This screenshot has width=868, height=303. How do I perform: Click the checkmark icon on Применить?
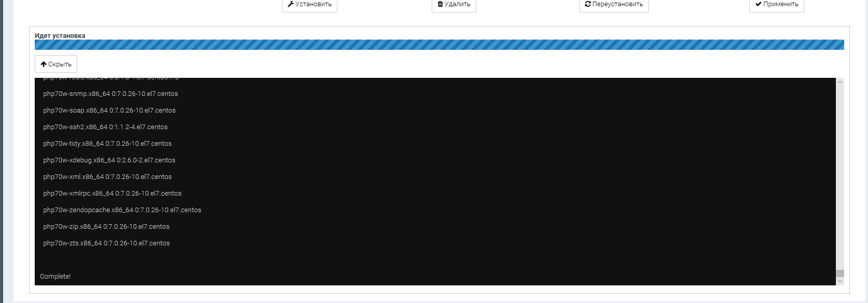pos(758,4)
